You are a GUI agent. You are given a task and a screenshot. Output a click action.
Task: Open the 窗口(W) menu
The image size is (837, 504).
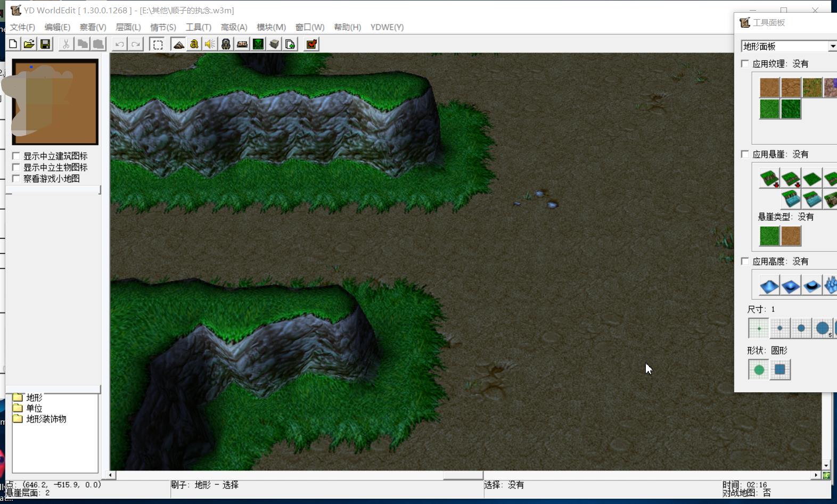point(310,27)
